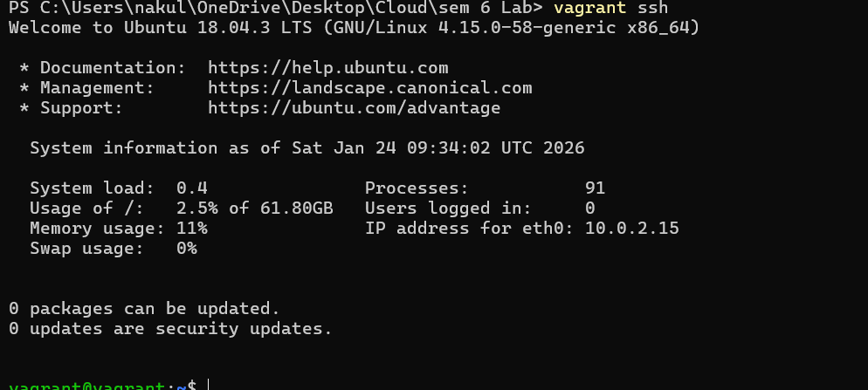Click the 'Management:' label
Screen dimensions: 868x390
click(97, 88)
